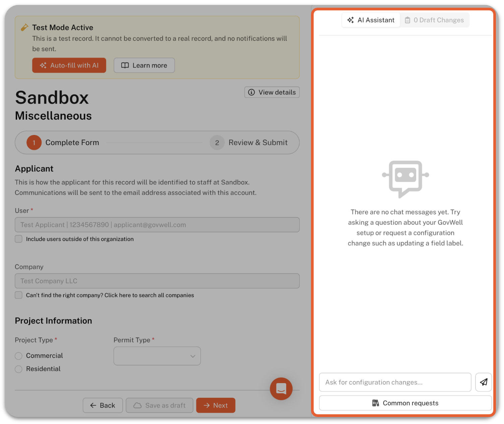The image size is (504, 424).
Task: Expand the Permit Type dropdown
Action: [x=157, y=356]
